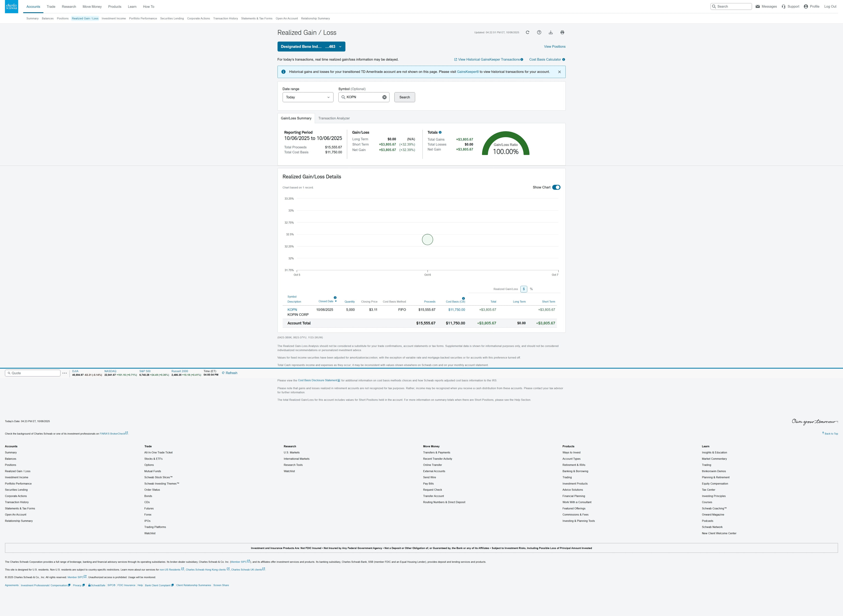Dismiss the historical gains info banner

tap(559, 72)
